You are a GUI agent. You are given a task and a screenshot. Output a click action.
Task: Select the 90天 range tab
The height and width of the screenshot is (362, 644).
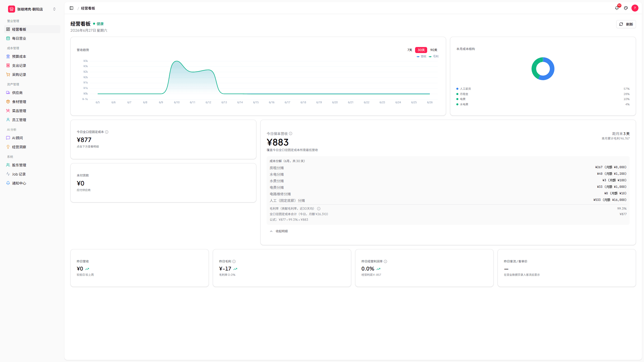(x=434, y=50)
